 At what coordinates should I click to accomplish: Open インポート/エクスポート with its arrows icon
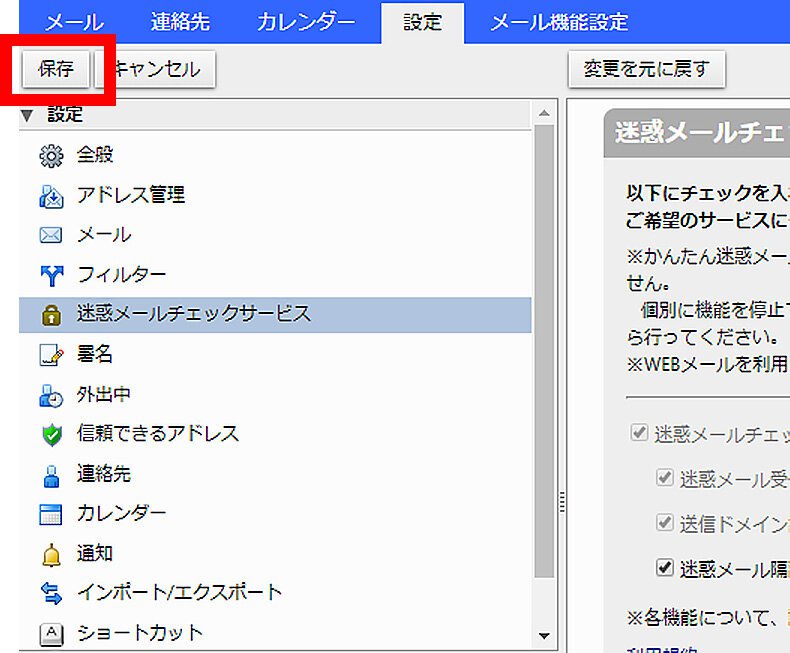click(50, 593)
